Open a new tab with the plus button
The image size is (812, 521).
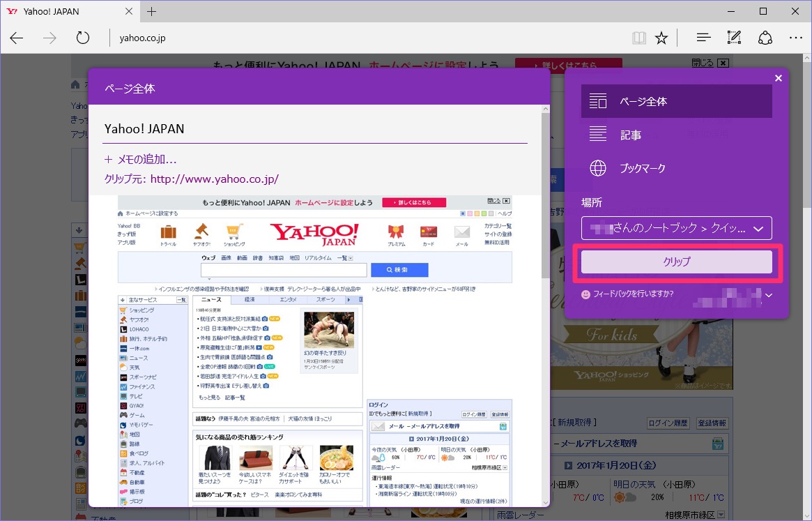tap(151, 11)
